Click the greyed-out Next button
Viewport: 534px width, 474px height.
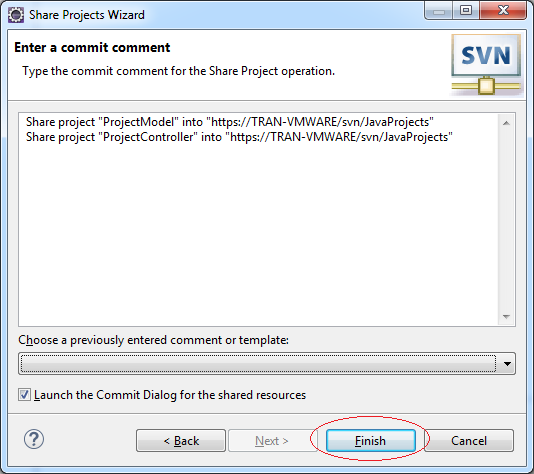click(271, 441)
